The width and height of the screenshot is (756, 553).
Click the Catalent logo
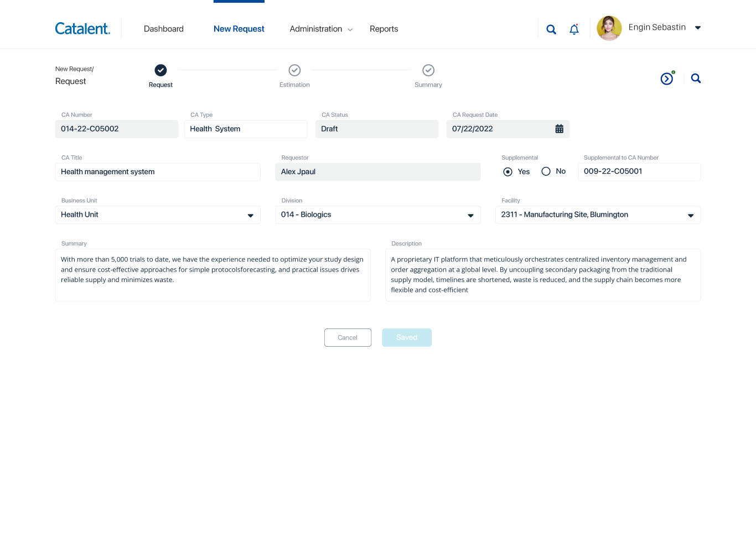pos(82,29)
